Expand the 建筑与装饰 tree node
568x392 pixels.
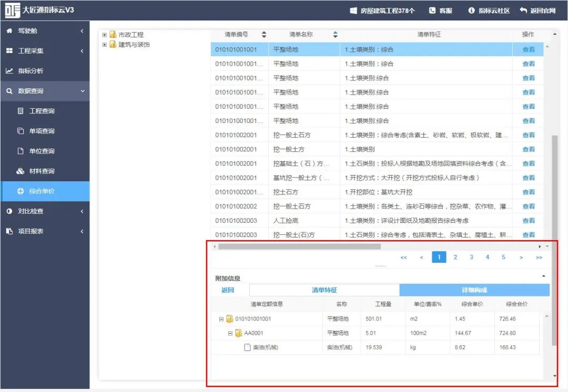coord(105,45)
